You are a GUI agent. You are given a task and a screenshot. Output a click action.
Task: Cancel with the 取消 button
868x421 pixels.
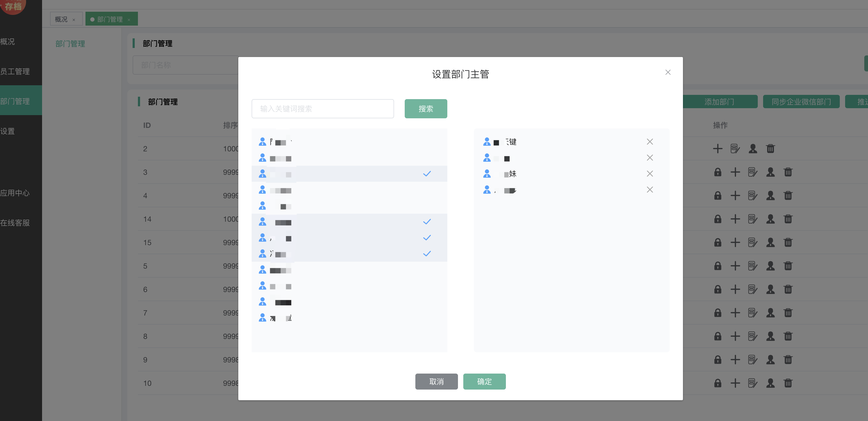[x=436, y=382]
